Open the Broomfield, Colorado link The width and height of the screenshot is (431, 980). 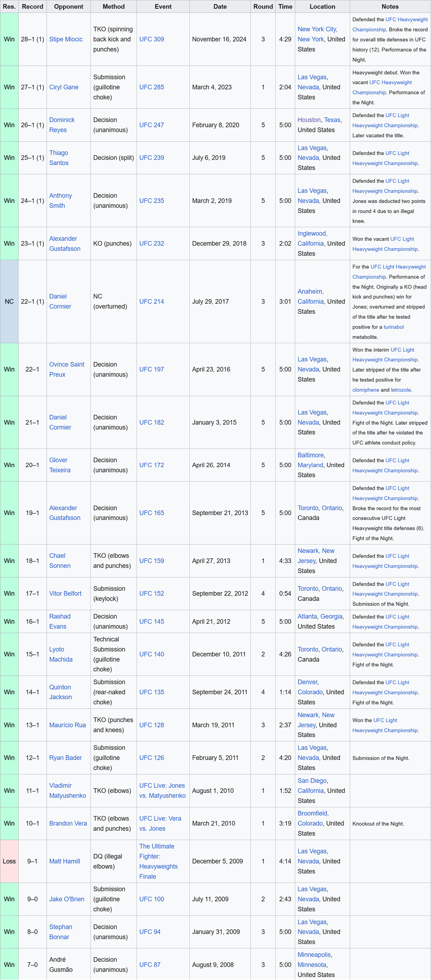tap(313, 819)
